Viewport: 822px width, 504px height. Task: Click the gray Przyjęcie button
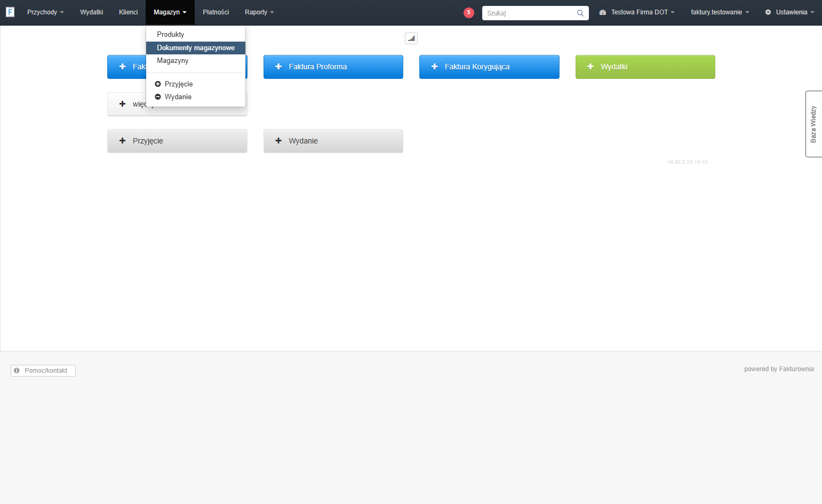pos(177,141)
